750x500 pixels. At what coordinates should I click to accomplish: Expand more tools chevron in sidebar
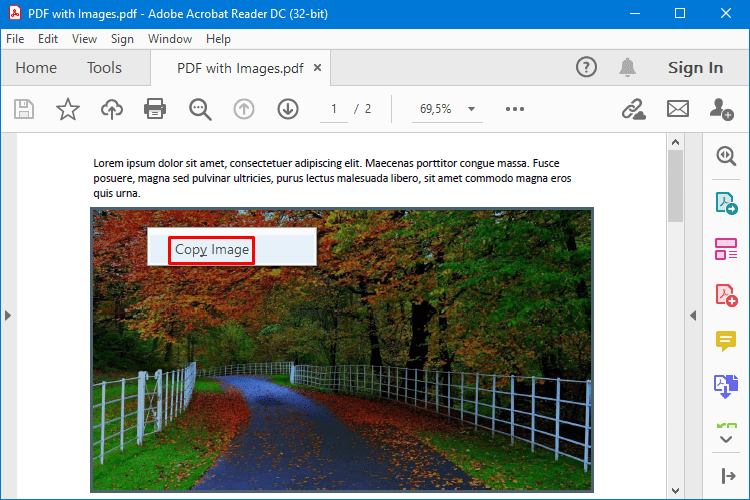(x=726, y=439)
